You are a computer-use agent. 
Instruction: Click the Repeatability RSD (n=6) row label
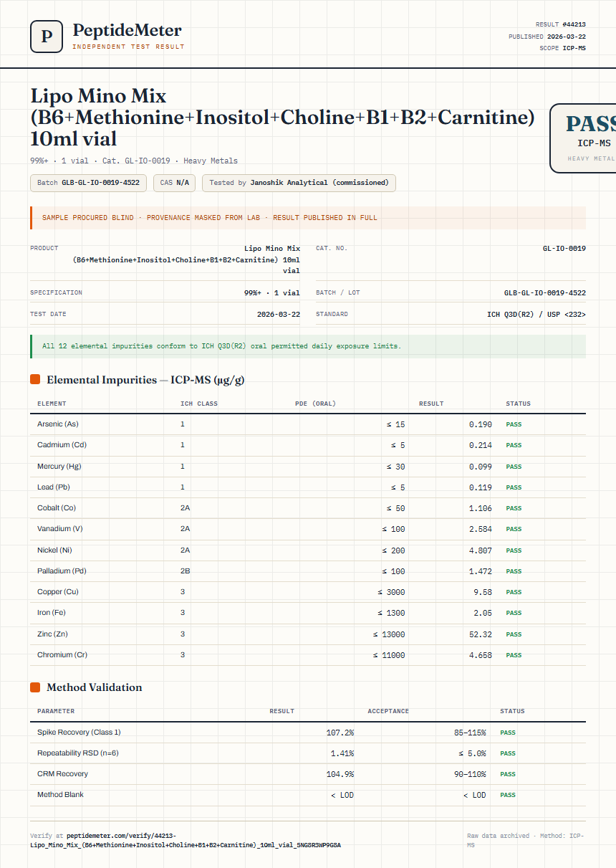(78, 753)
